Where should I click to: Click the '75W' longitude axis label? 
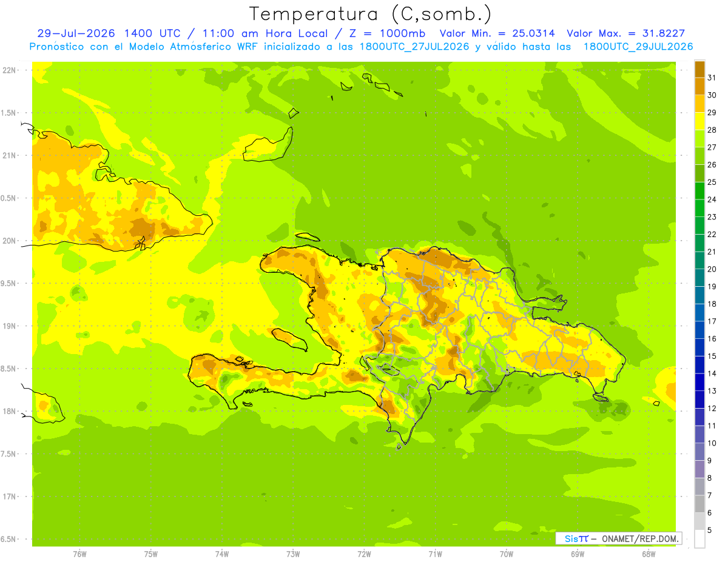[x=151, y=555]
